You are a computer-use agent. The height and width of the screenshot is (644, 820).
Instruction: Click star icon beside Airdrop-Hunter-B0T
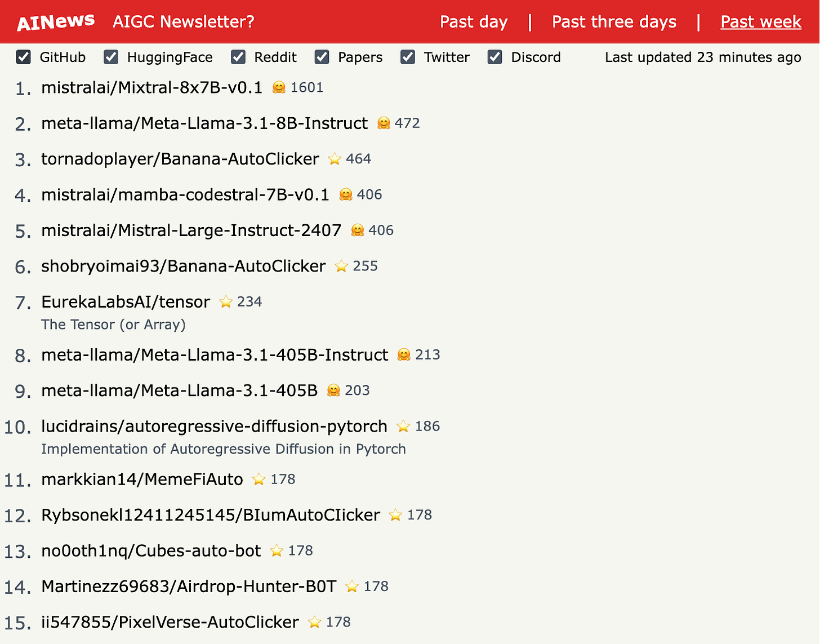(x=352, y=586)
